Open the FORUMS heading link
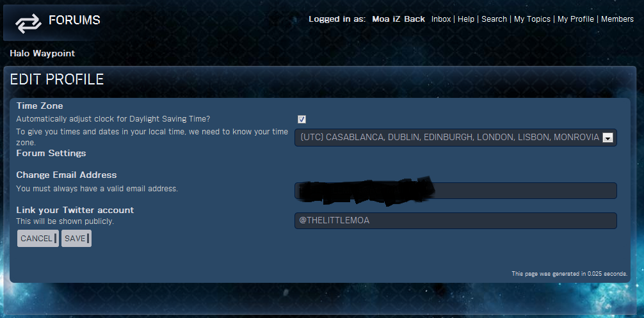The width and height of the screenshot is (644, 318). pos(74,20)
